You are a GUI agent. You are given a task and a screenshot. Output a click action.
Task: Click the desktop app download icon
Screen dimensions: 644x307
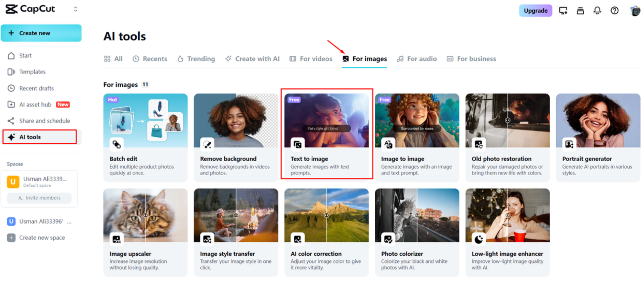coord(563,10)
